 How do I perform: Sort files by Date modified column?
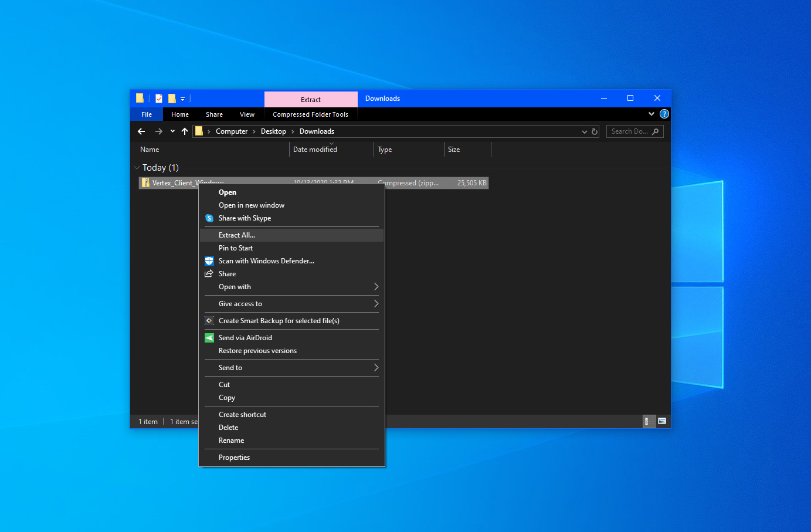point(315,150)
